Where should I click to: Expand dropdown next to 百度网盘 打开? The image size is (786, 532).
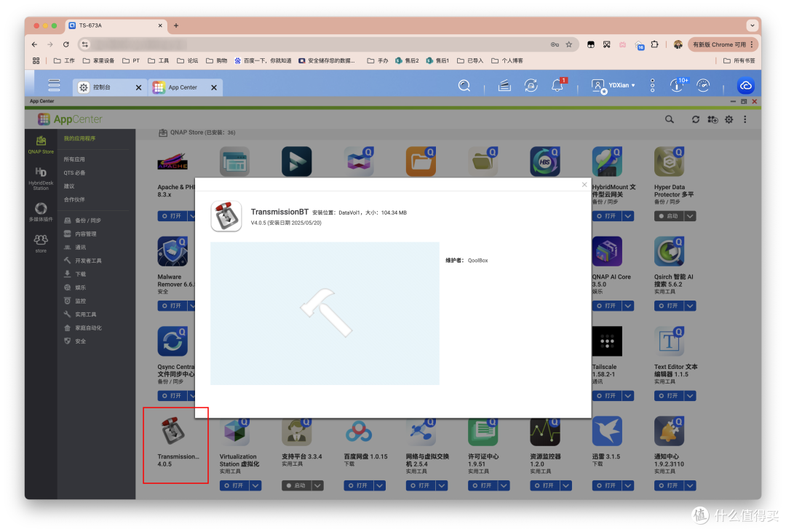click(380, 485)
